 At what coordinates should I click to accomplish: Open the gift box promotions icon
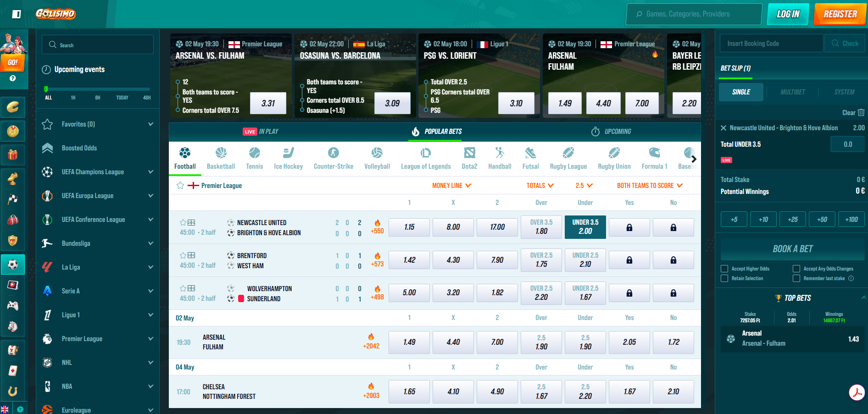pyautogui.click(x=13, y=155)
